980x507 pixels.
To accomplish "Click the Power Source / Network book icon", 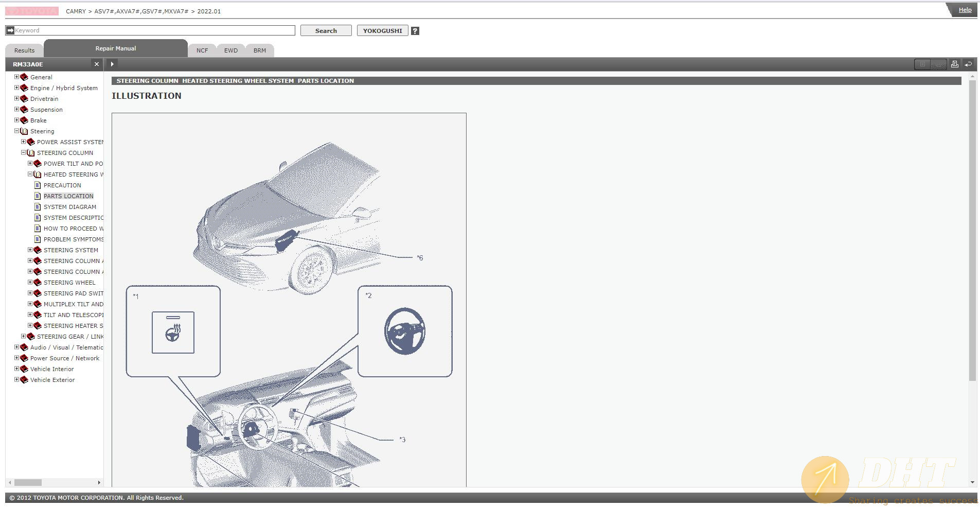I will coord(24,358).
